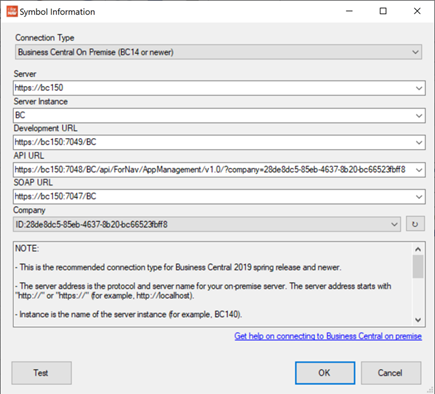Screen dimensions: 435x394
Task: Click the Cancel button
Action: point(391,373)
